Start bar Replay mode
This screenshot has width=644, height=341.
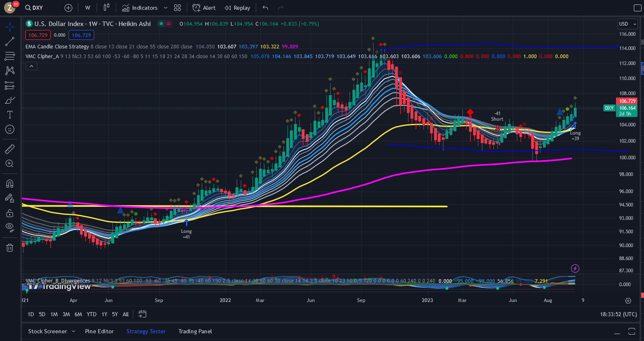(x=238, y=8)
